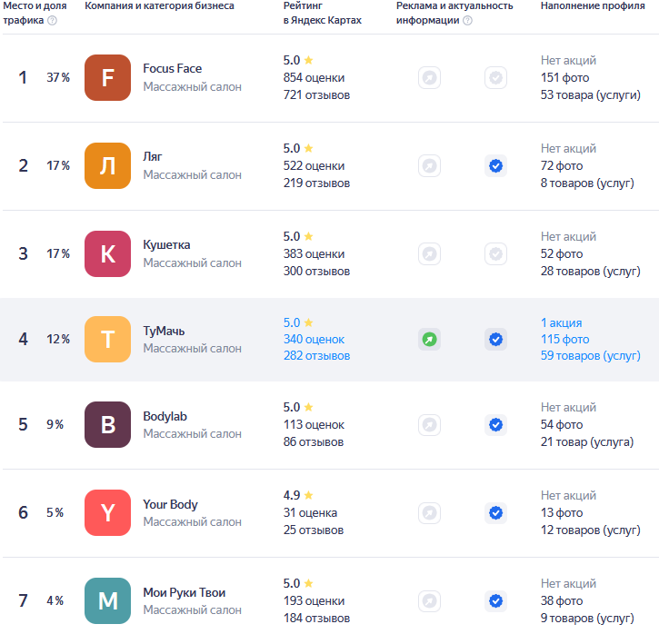Click the orange Ляг company logo
This screenshot has height=644, width=659.
(107, 165)
